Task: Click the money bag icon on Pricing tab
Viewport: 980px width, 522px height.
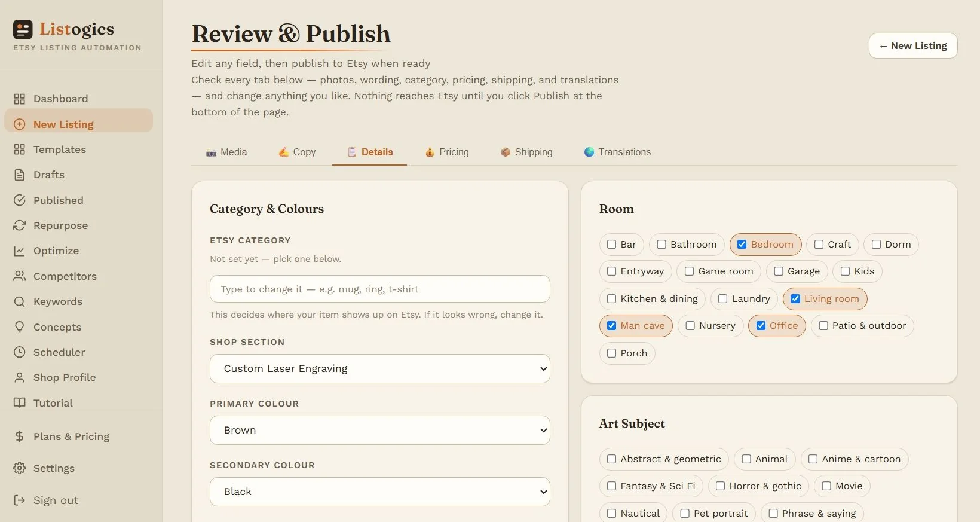Action: point(430,152)
